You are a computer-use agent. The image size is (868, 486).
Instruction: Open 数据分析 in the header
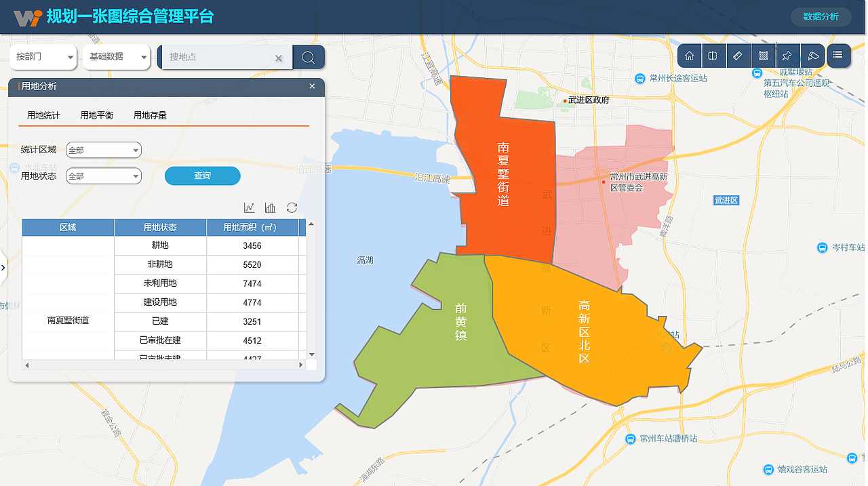[821, 17]
